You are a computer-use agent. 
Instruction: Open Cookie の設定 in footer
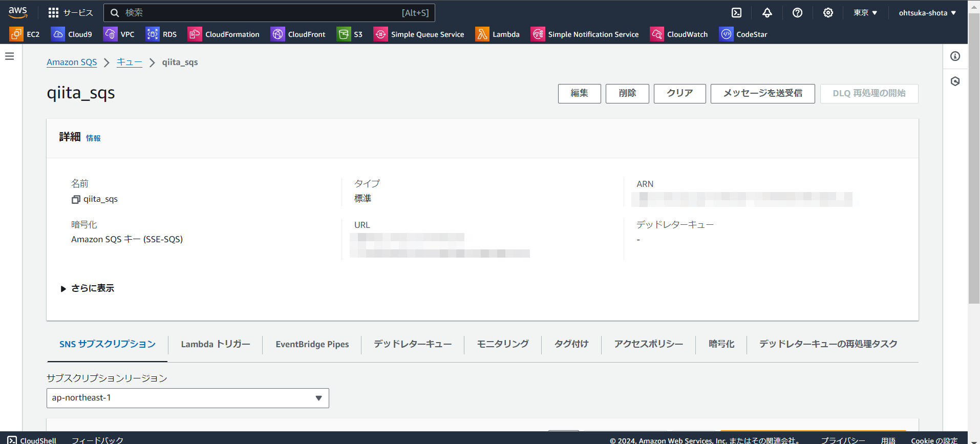coord(934,440)
